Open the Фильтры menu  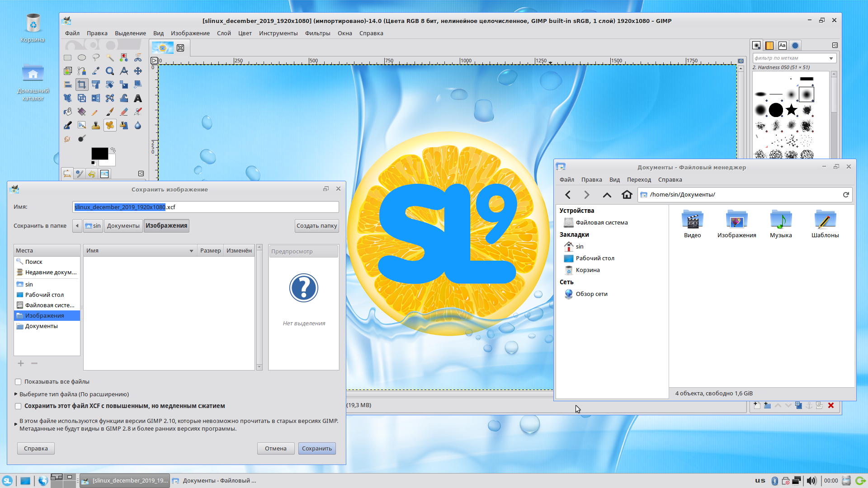(x=317, y=33)
